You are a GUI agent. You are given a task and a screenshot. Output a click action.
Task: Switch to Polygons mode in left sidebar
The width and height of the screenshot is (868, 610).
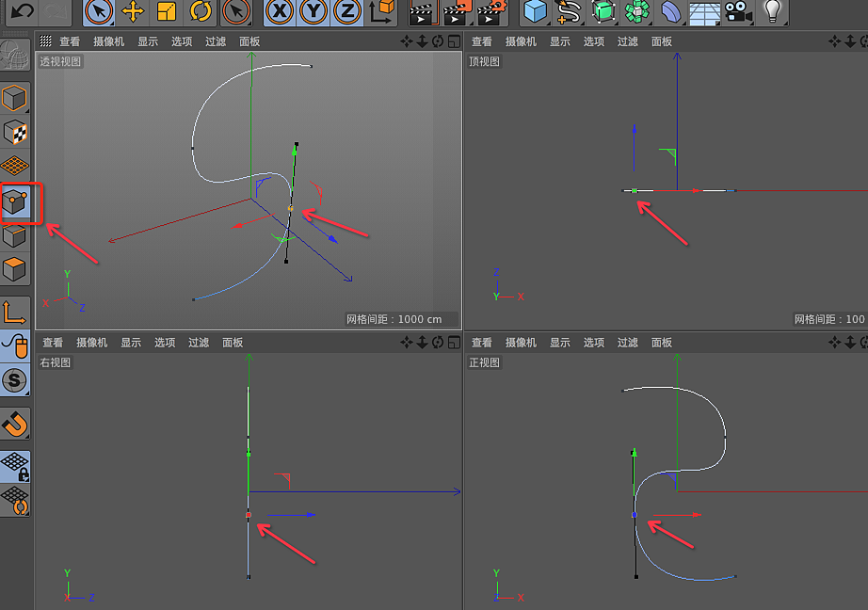click(19, 270)
